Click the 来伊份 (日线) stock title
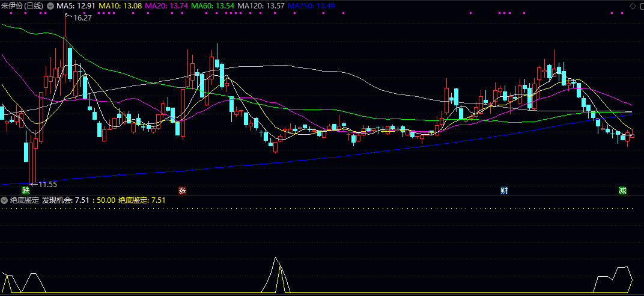Image resolution: width=644 pixels, height=296 pixels. click(22, 6)
